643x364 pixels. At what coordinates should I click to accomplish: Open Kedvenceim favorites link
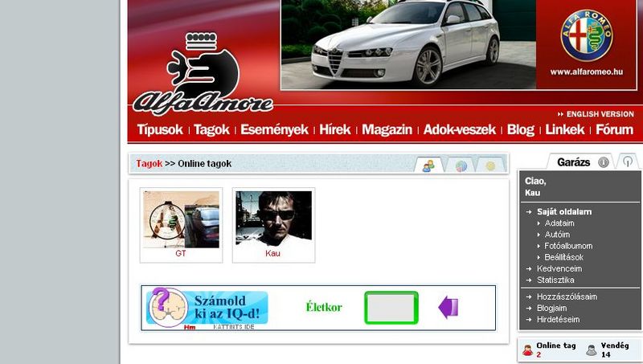tap(559, 268)
